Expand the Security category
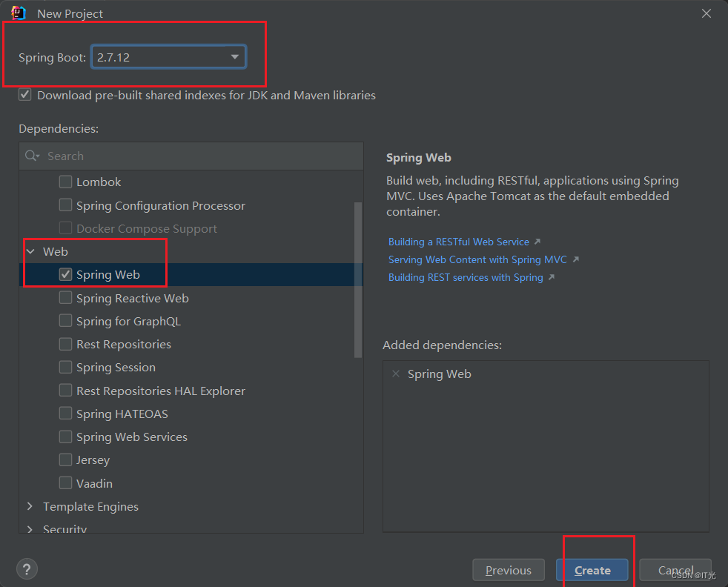Image resolution: width=728 pixels, height=587 pixels. pos(30,529)
